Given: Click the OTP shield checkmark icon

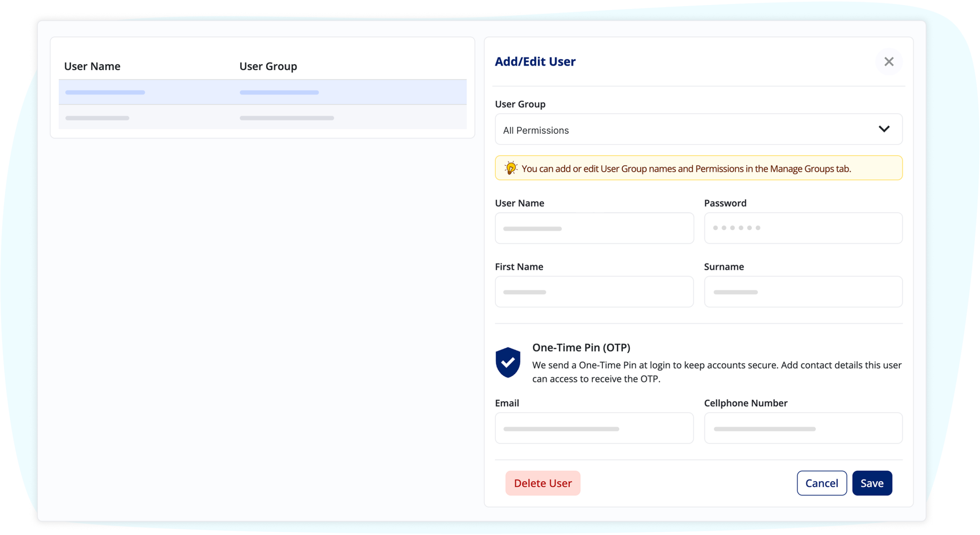Looking at the screenshot, I should point(508,362).
